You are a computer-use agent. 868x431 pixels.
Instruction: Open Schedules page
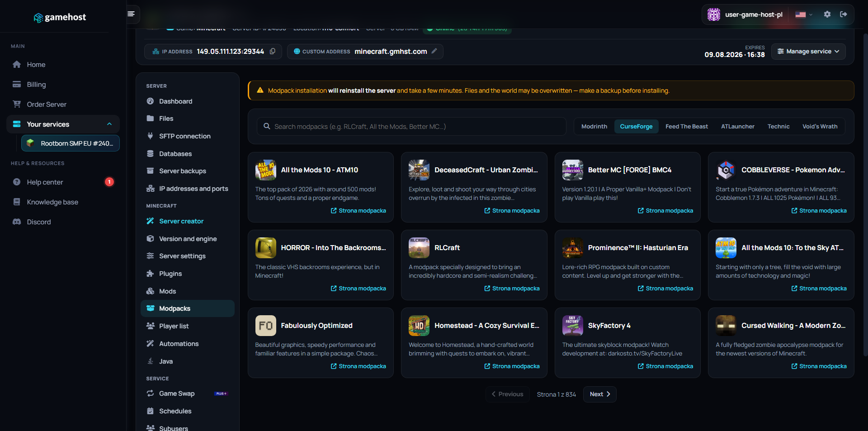pos(188,411)
